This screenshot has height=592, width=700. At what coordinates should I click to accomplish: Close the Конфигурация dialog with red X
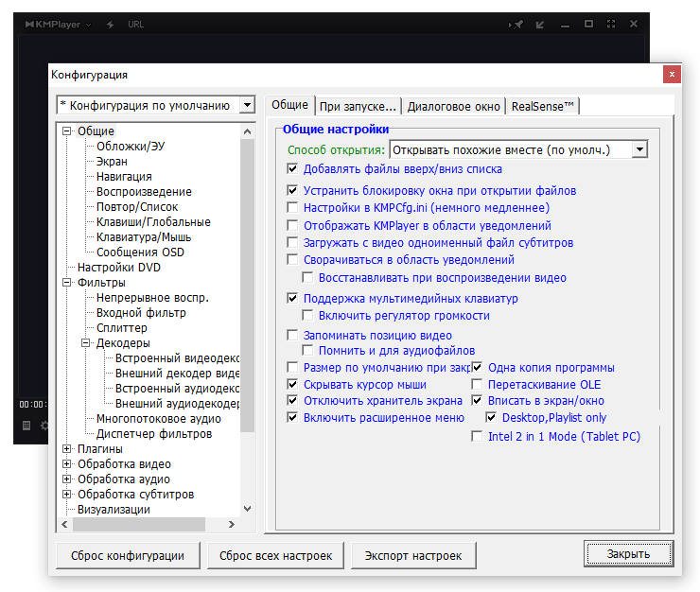672,75
